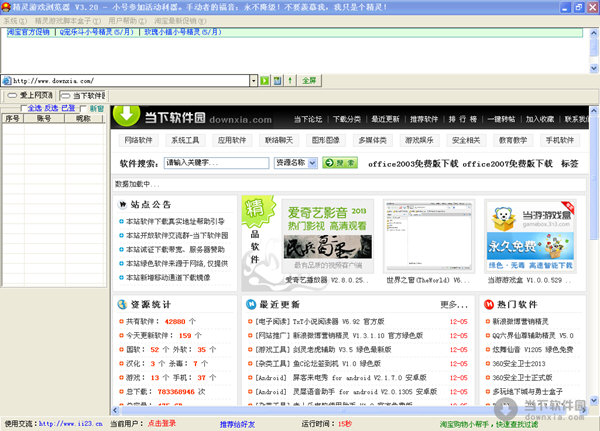600x431 pixels.
Task: Click the 点击登录 link in status bar
Action: coord(162,423)
